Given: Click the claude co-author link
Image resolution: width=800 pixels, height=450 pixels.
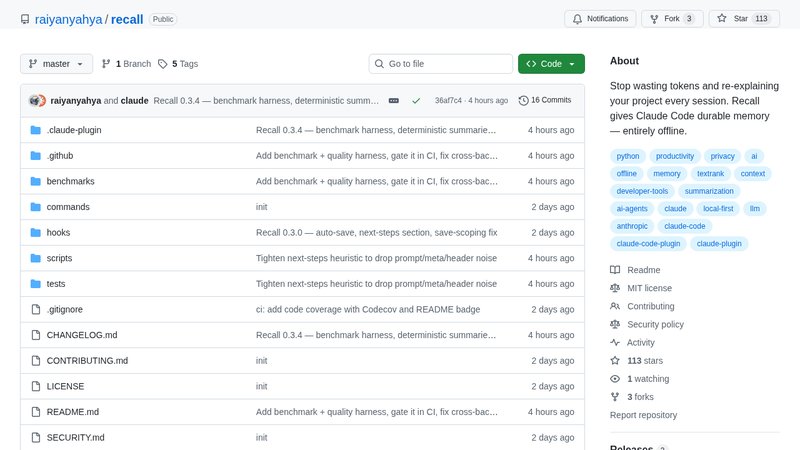Looking at the screenshot, I should pyautogui.click(x=135, y=101).
